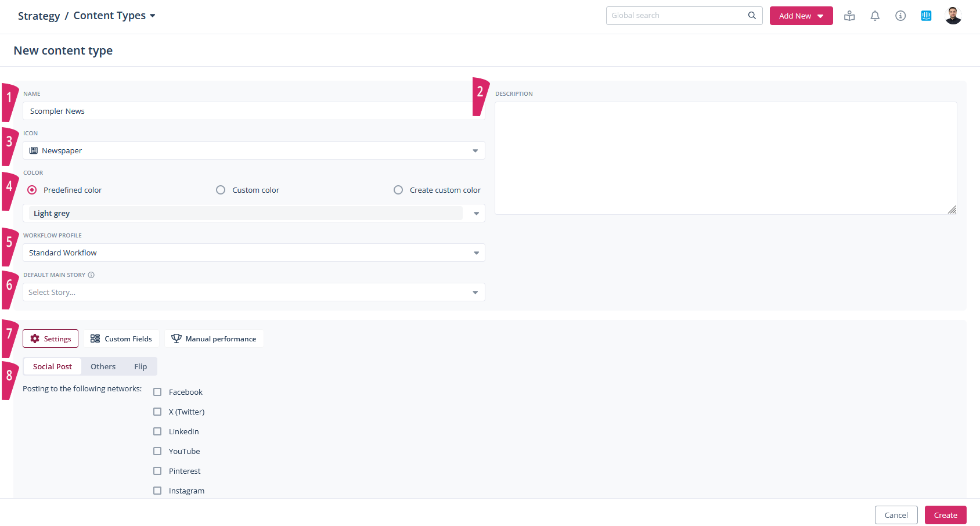Click the info circle icon in header
The image size is (980, 526).
point(900,16)
